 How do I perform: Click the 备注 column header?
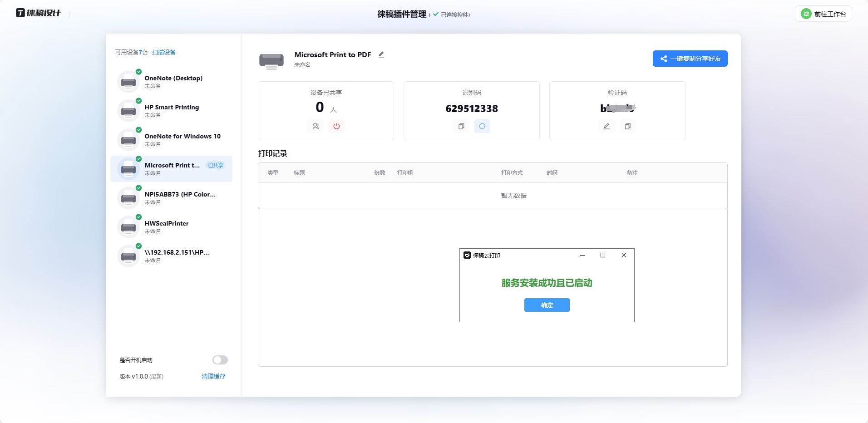pyautogui.click(x=632, y=173)
